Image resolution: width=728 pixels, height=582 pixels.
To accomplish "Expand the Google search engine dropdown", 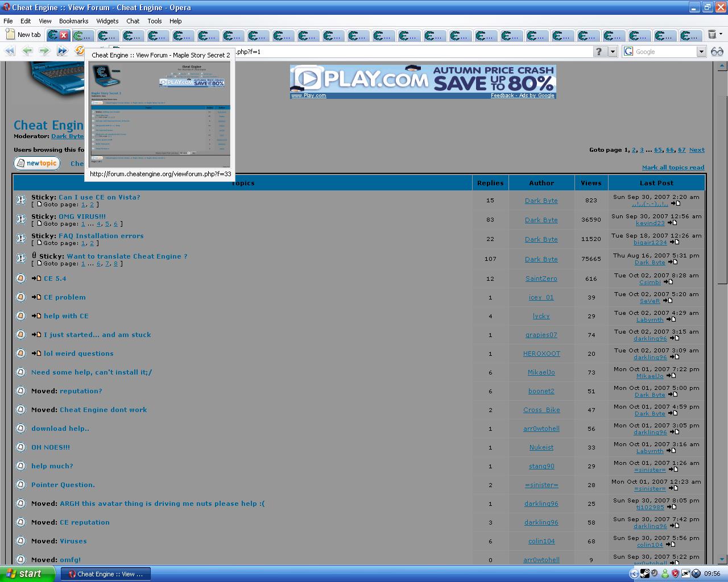I will click(701, 52).
